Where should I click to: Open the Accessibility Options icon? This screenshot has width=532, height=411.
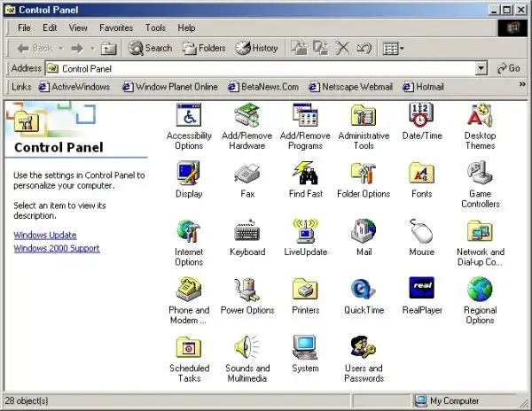click(188, 116)
